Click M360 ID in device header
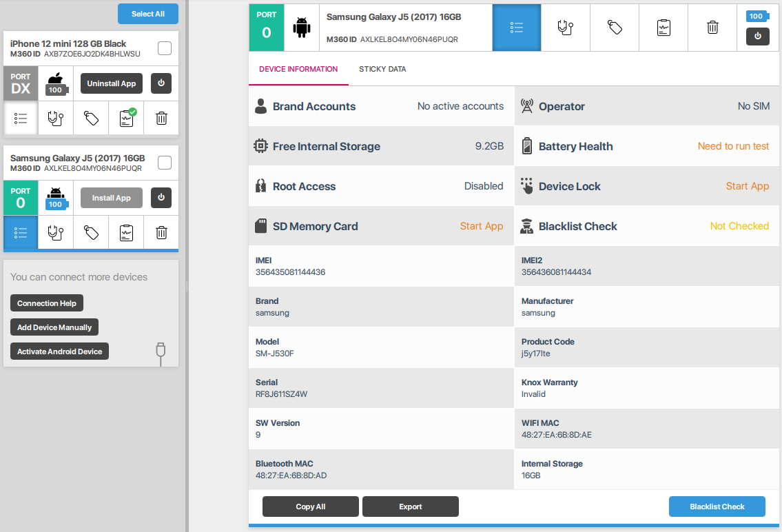 (x=392, y=39)
